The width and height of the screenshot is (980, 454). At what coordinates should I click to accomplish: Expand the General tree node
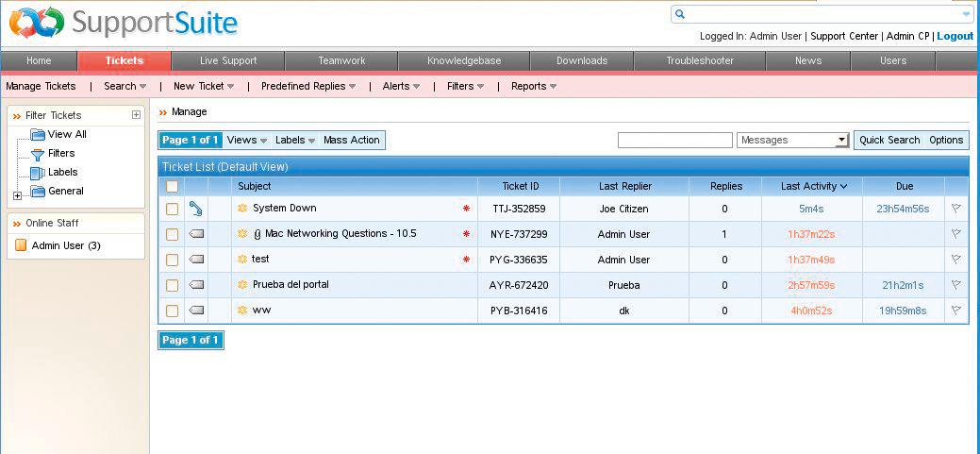18,196
